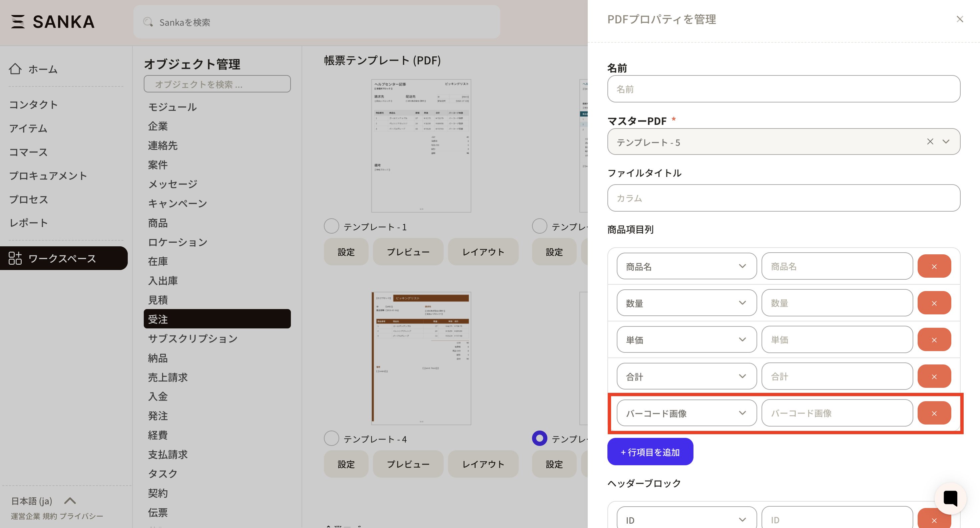
Task: Open 売上請求 in object list
Action: [168, 377]
